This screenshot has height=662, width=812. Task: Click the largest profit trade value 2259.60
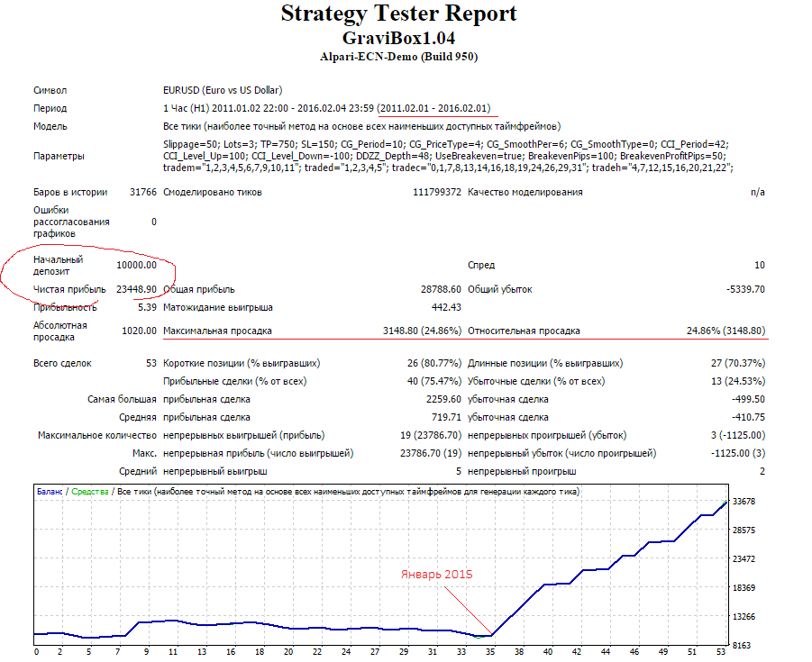(x=443, y=400)
